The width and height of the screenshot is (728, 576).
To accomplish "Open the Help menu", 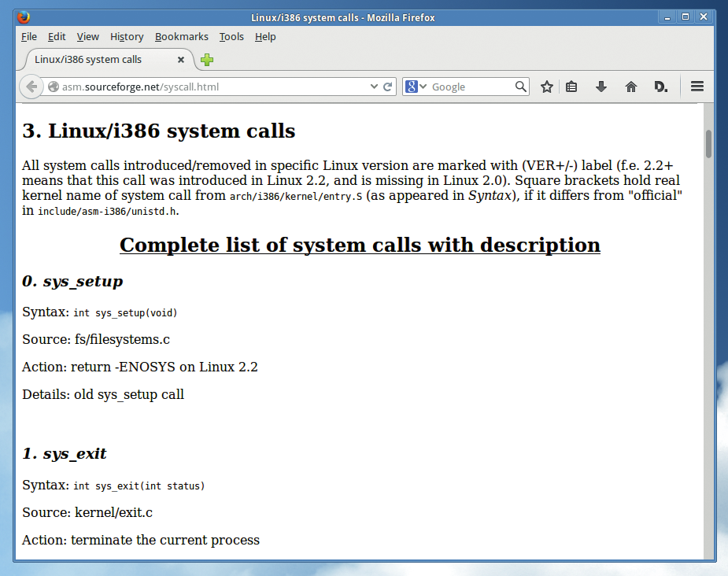I will (x=265, y=37).
